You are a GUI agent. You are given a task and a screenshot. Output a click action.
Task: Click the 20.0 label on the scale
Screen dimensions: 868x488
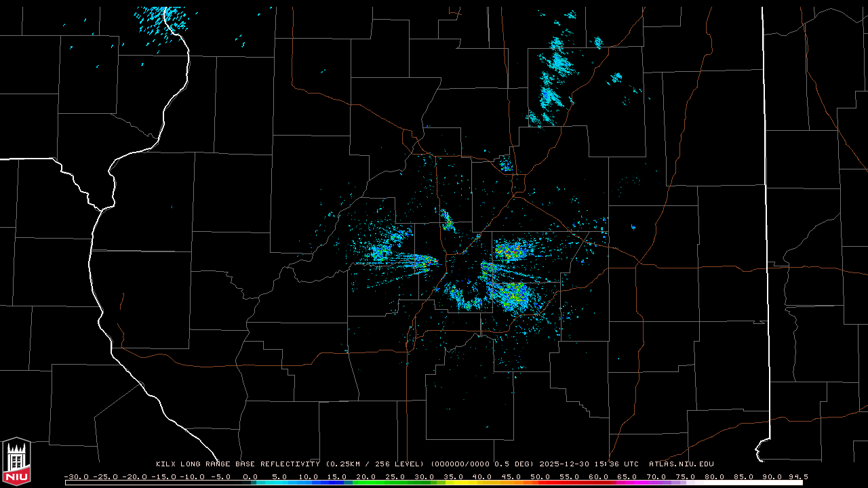(366, 476)
